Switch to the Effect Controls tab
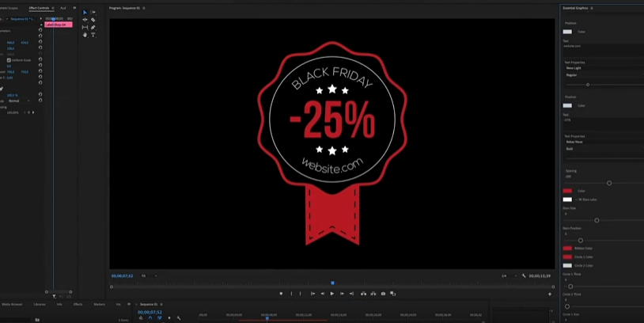The width and height of the screenshot is (644, 323). (39, 8)
